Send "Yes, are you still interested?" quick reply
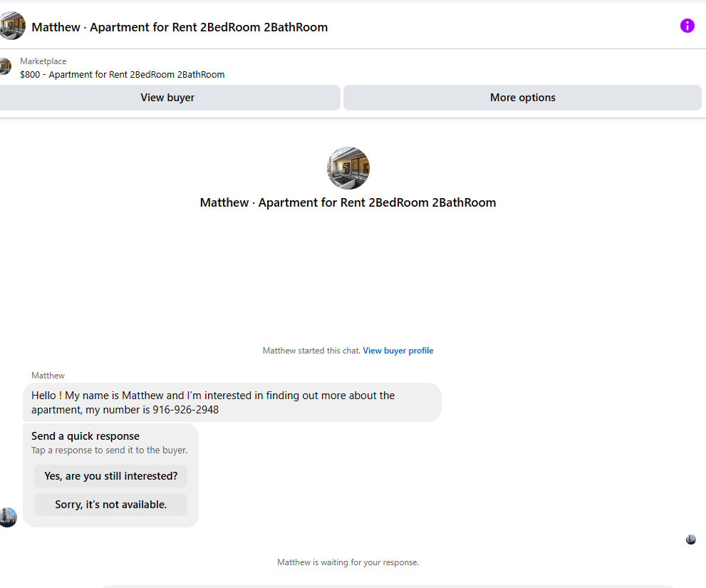Viewport: 706px width, 588px height. 110,476
